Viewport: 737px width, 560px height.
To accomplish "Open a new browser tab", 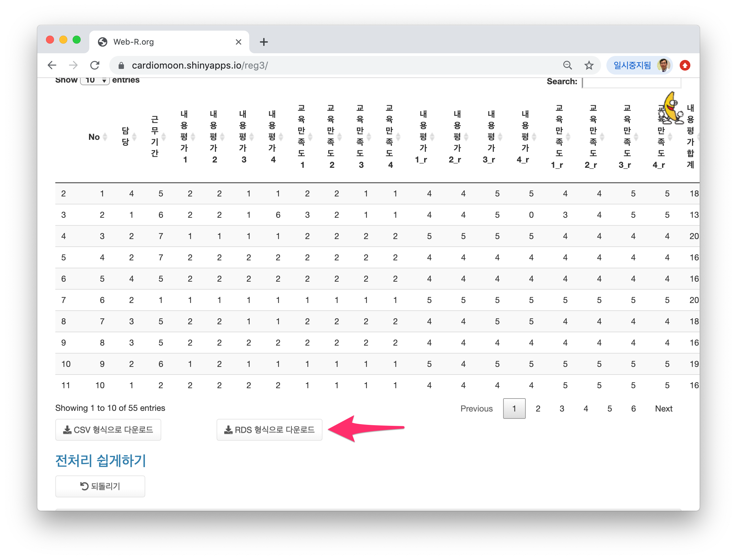I will tap(264, 42).
